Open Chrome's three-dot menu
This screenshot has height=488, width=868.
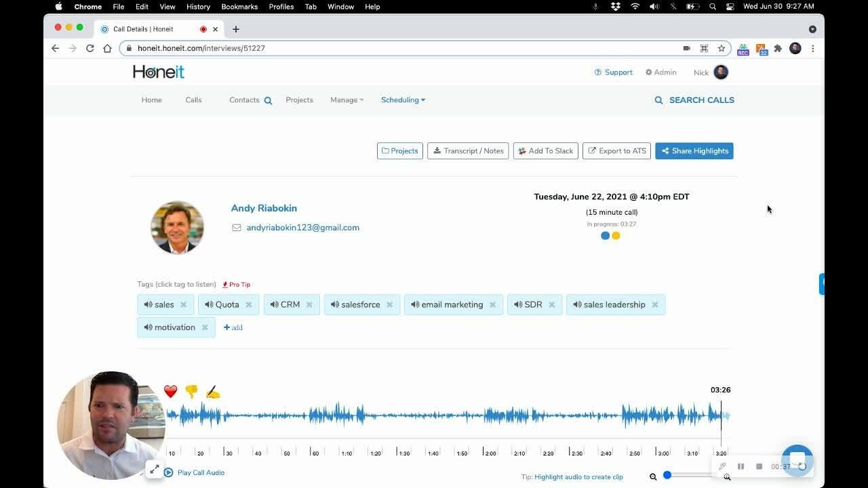tap(812, 48)
